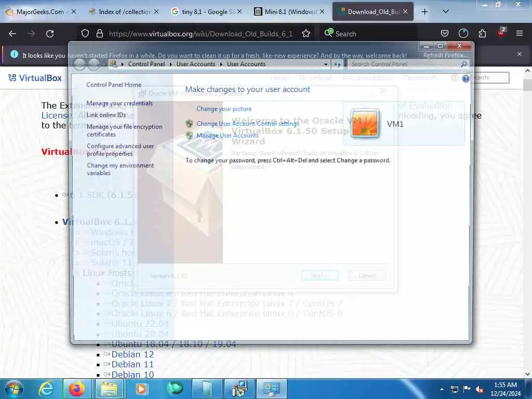Click the circular loading indicator in Firefox toolbar

point(463,34)
